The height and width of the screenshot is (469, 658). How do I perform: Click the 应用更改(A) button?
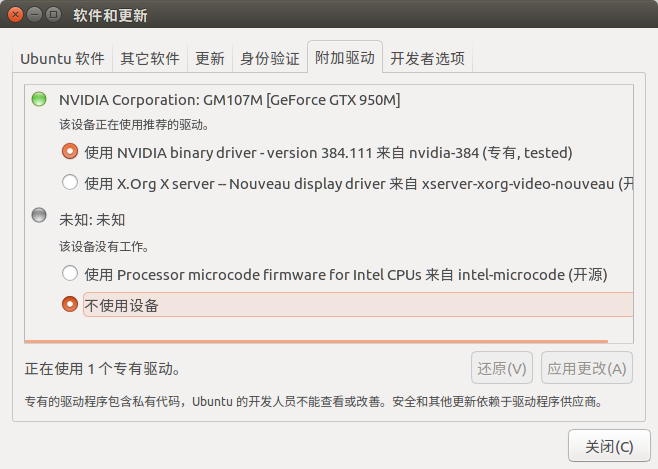click(587, 368)
